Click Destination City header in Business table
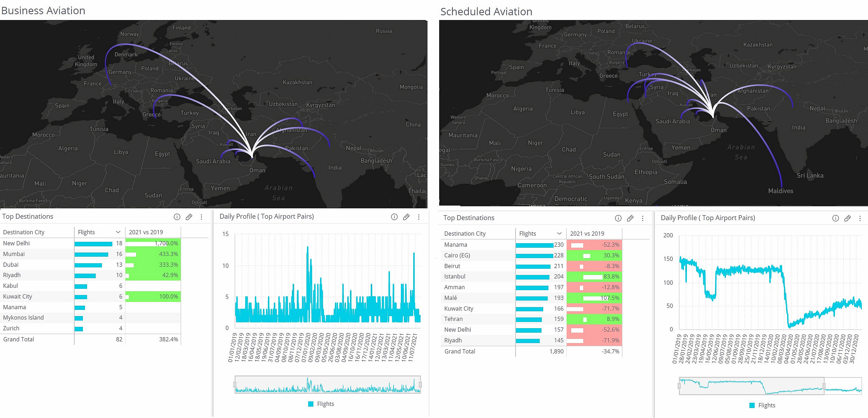 point(24,232)
